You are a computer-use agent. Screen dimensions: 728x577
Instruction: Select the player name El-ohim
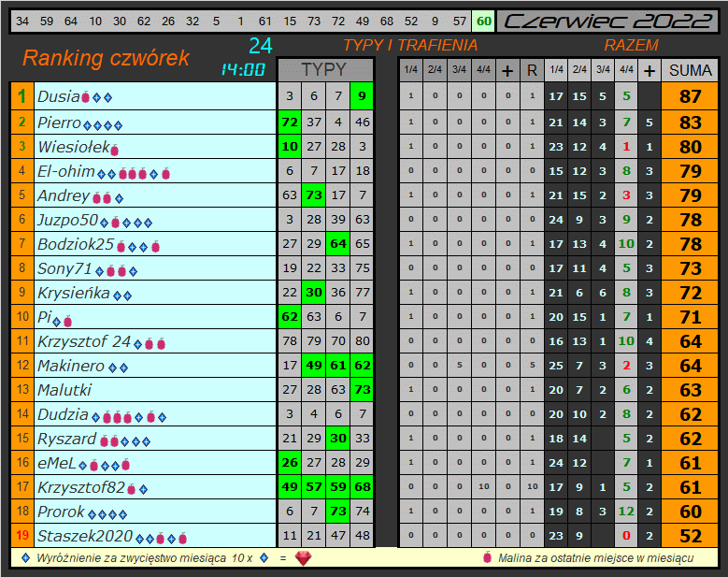coord(66,171)
